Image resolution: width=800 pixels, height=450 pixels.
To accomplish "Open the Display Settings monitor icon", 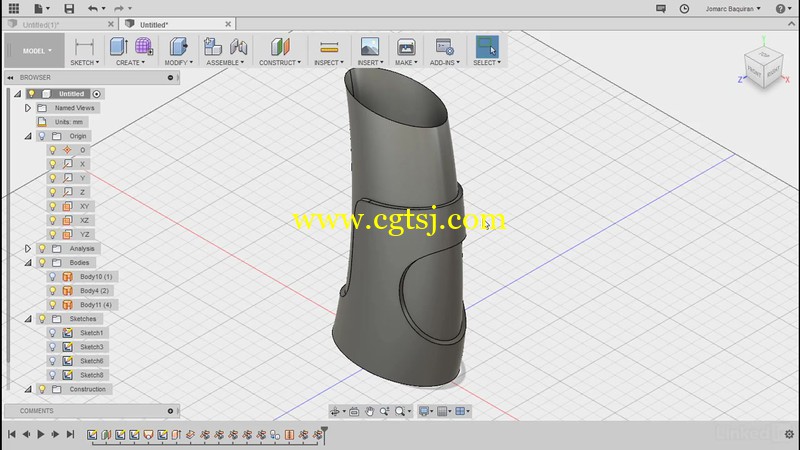I will [x=423, y=411].
